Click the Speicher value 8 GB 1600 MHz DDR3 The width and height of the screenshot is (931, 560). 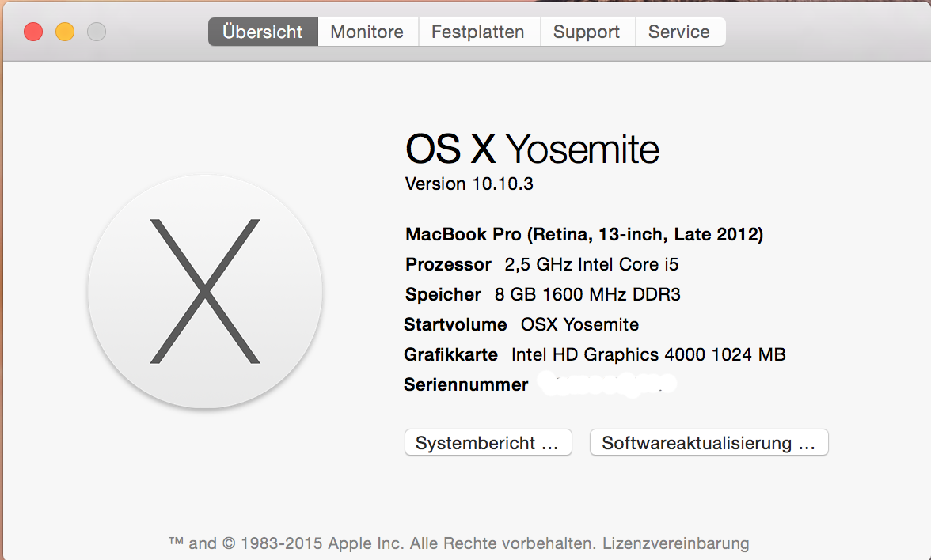pos(587,294)
